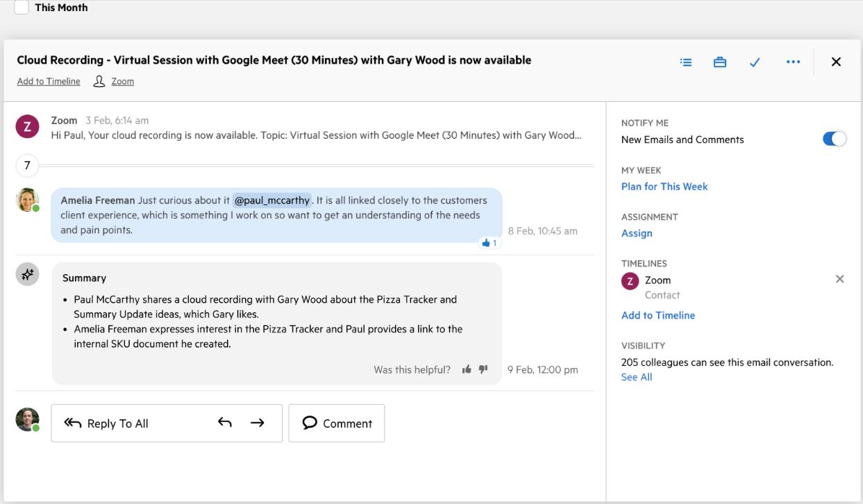Check the This Month checkbox
863x504 pixels.
click(x=22, y=8)
